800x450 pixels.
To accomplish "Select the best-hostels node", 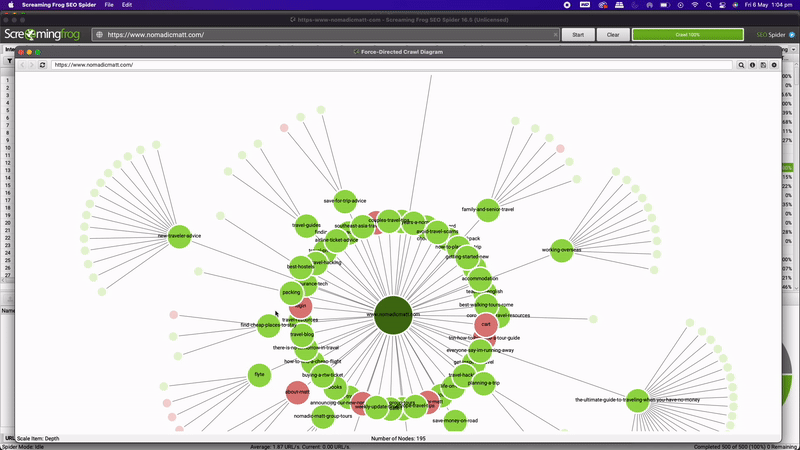I will pyautogui.click(x=300, y=267).
